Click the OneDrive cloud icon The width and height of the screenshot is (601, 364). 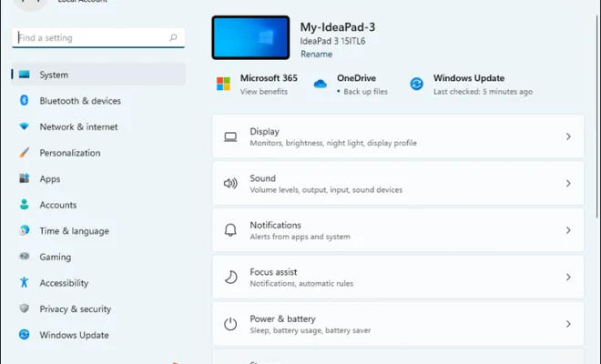pos(320,84)
